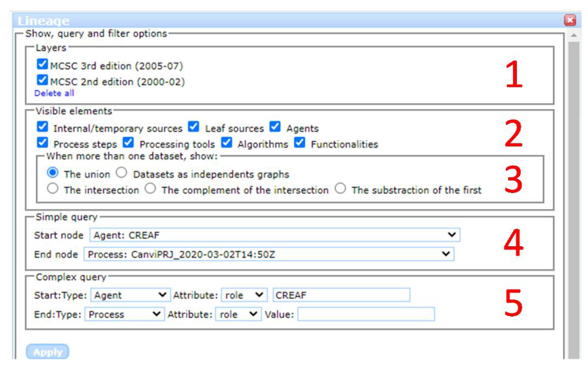The height and width of the screenshot is (369, 588).
Task: Toggle Leaf sources visibility checkbox
Action: pyautogui.click(x=194, y=127)
